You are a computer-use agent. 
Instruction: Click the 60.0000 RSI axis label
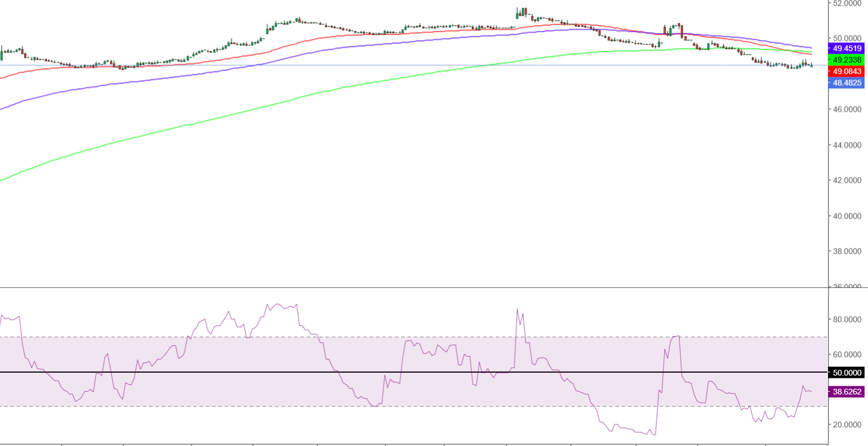848,355
